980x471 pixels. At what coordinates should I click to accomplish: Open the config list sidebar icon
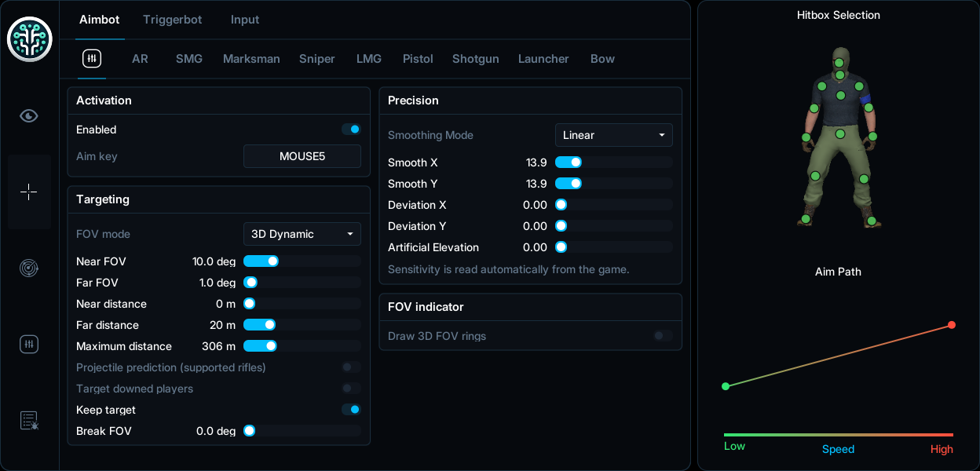(x=29, y=421)
